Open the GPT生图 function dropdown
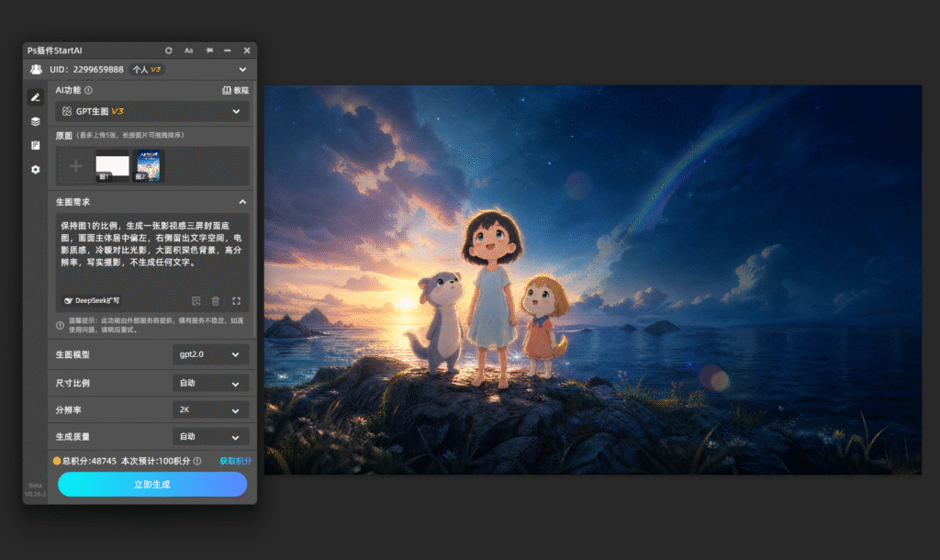This screenshot has width=940, height=560. coord(152,111)
